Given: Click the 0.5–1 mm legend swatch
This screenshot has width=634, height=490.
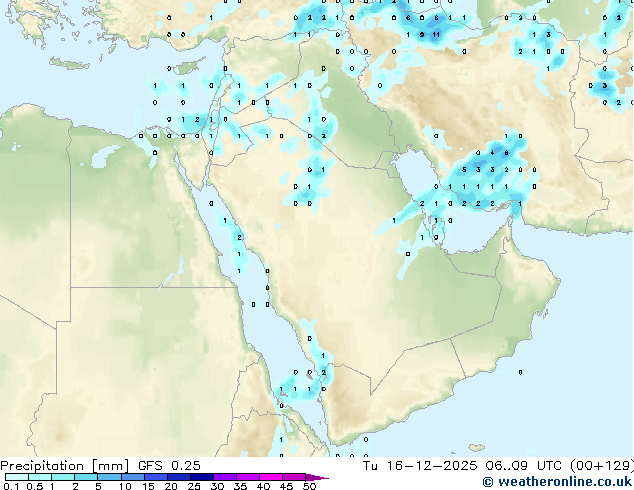Looking at the screenshot, I should coord(40,477).
